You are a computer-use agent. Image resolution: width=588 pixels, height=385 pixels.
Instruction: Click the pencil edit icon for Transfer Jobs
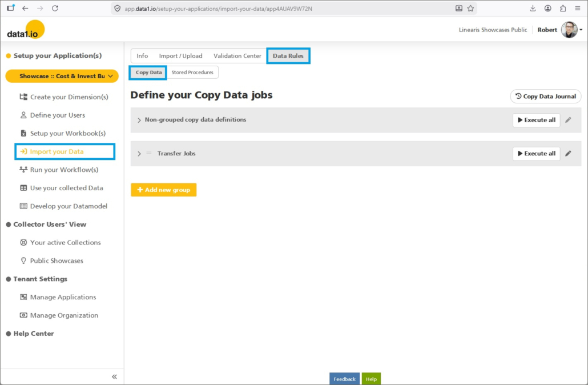point(568,154)
